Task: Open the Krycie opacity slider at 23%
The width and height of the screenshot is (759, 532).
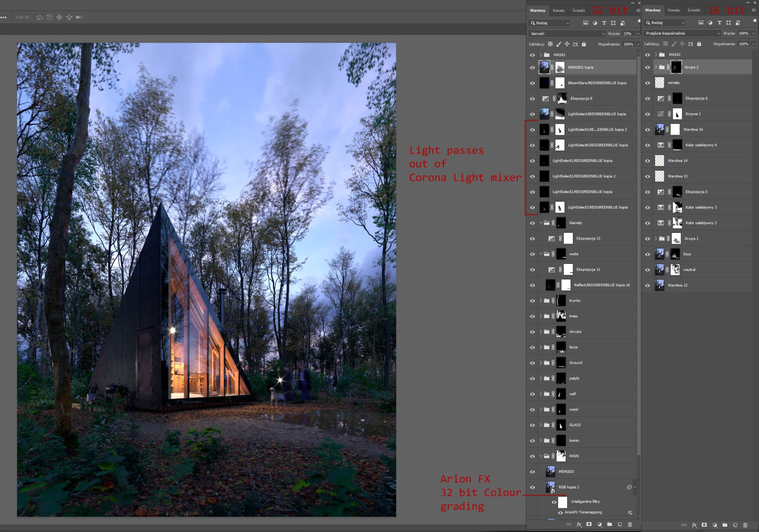Action: pos(638,34)
